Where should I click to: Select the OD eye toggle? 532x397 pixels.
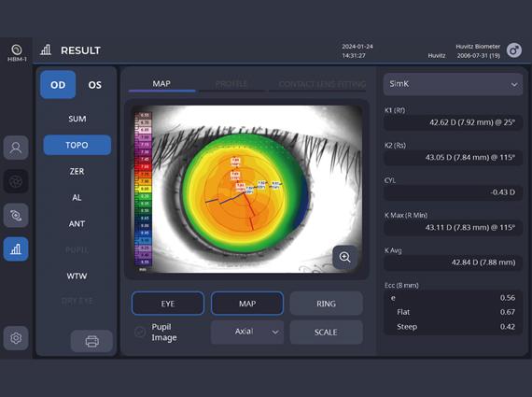[58, 85]
